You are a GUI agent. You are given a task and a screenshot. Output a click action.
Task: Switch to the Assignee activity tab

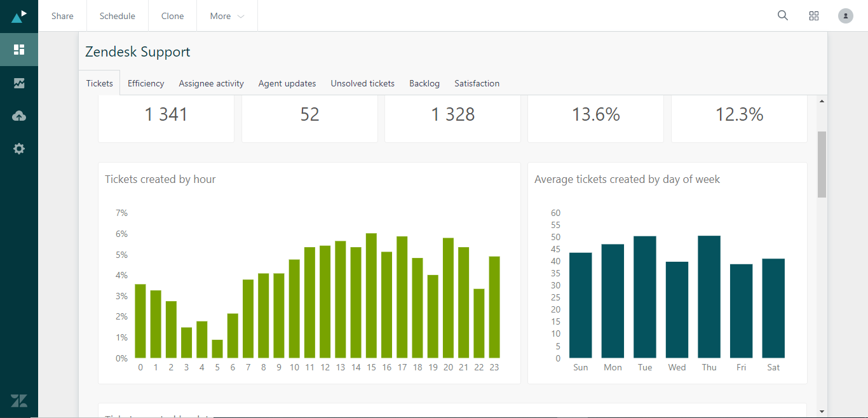point(211,83)
